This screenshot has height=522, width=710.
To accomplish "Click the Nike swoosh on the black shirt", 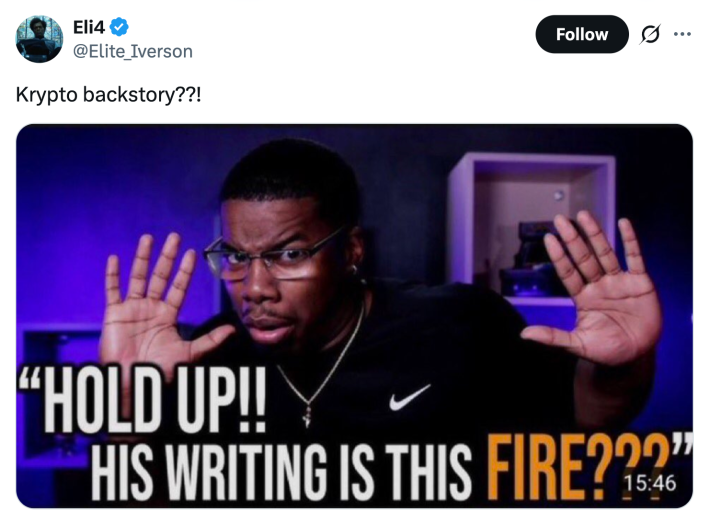I will (409, 397).
